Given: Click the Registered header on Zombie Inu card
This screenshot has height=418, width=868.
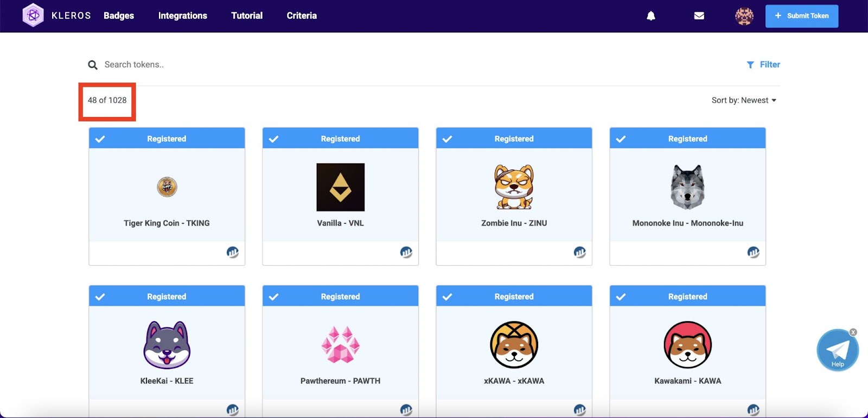Looking at the screenshot, I should coord(514,138).
